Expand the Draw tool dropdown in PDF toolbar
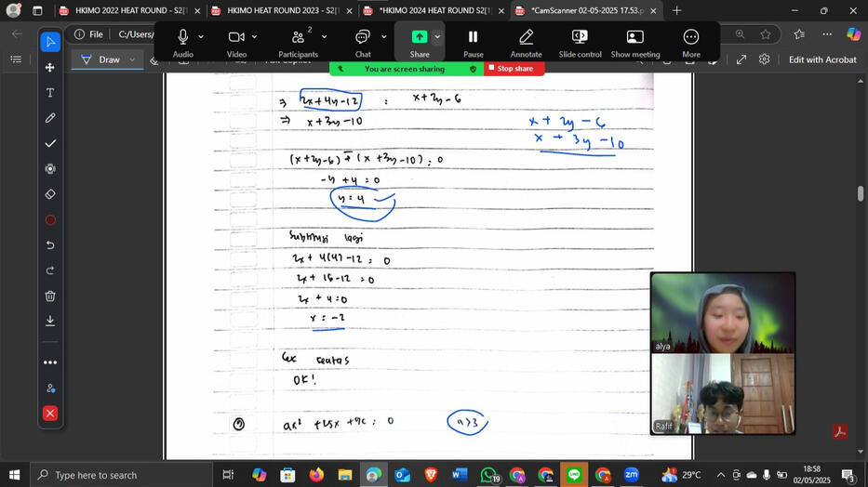 (x=132, y=59)
